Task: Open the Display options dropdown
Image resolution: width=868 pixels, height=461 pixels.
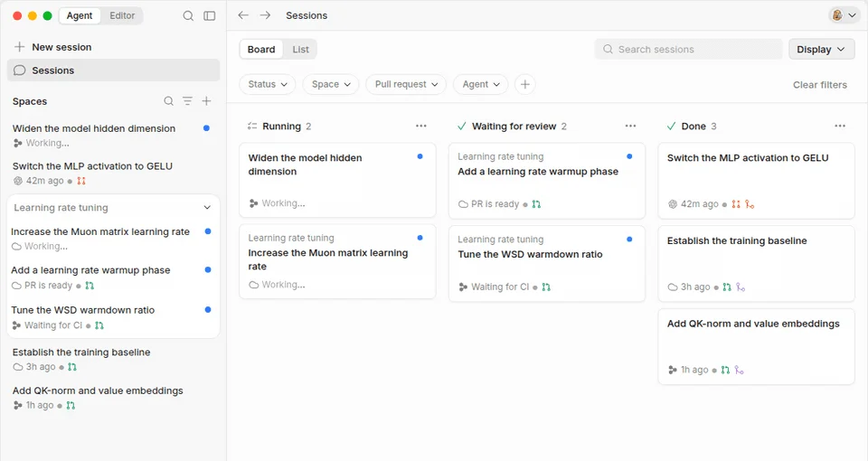Action: pos(822,49)
